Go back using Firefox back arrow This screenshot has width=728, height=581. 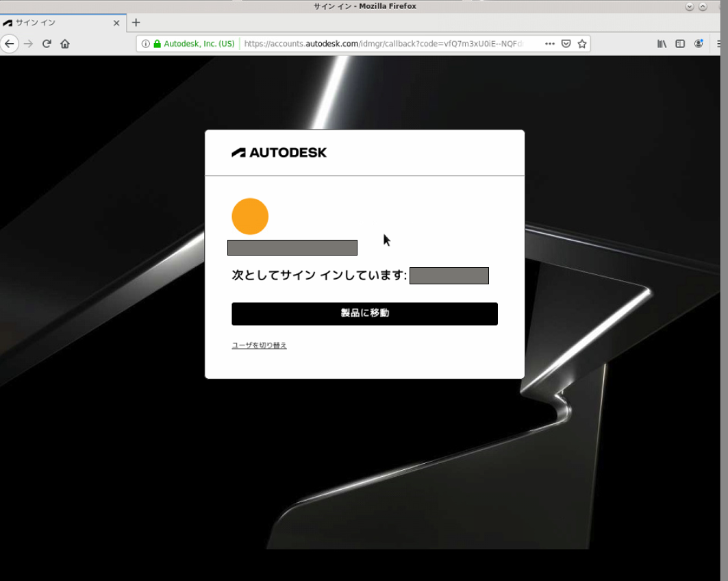point(10,44)
